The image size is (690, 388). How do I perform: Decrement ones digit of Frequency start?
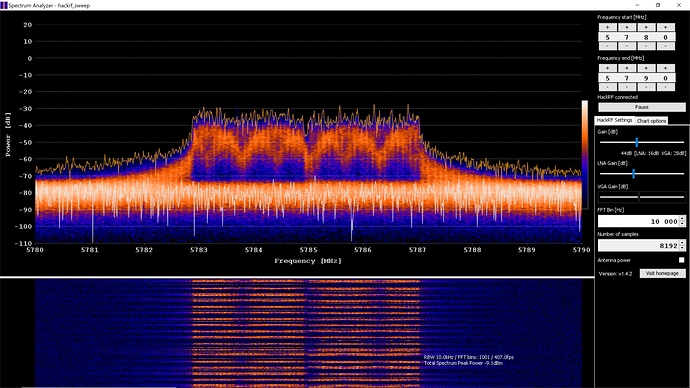[x=665, y=46]
